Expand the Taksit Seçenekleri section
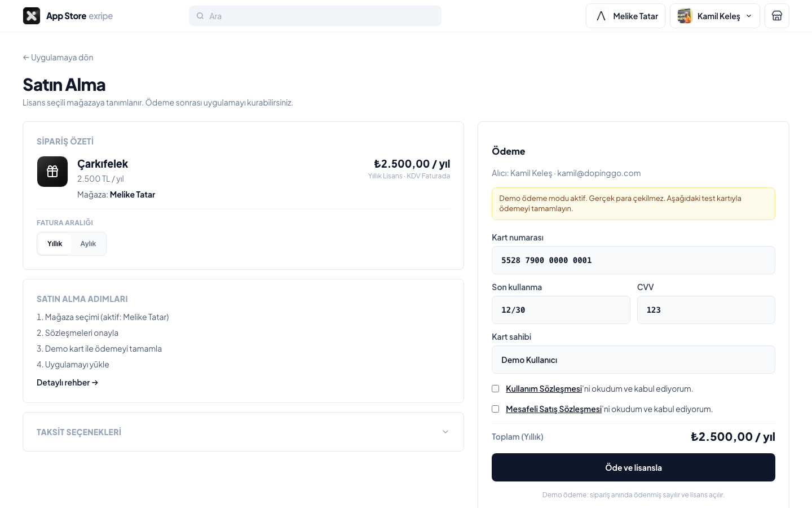This screenshot has width=812, height=508. coord(243,432)
